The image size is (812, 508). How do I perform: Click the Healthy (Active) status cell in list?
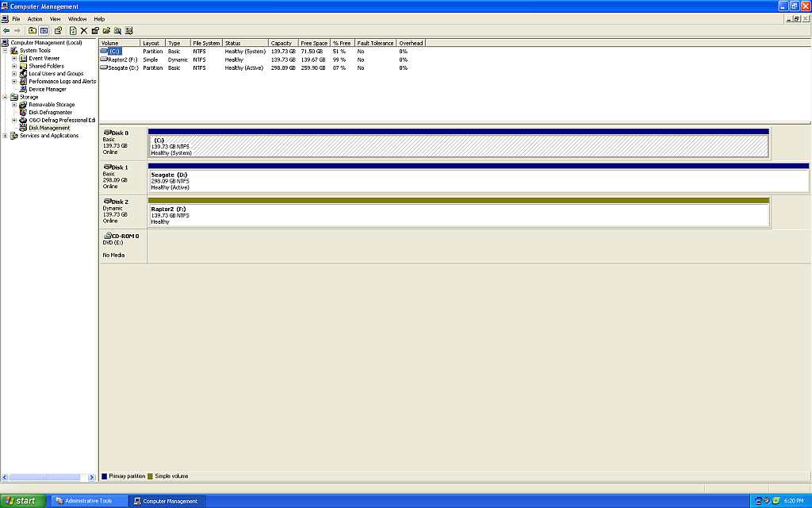244,68
